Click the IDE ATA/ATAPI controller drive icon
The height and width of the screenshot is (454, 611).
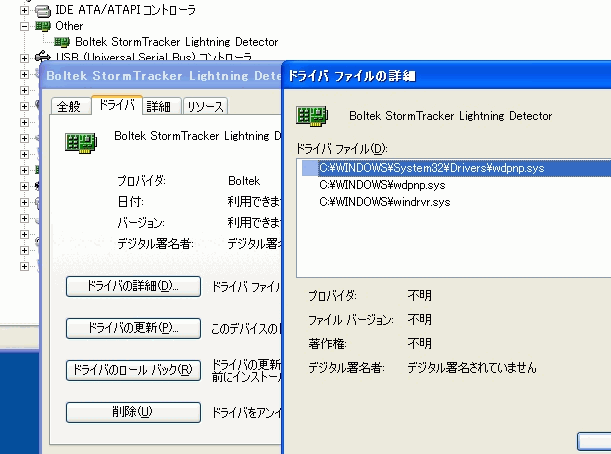click(43, 9)
